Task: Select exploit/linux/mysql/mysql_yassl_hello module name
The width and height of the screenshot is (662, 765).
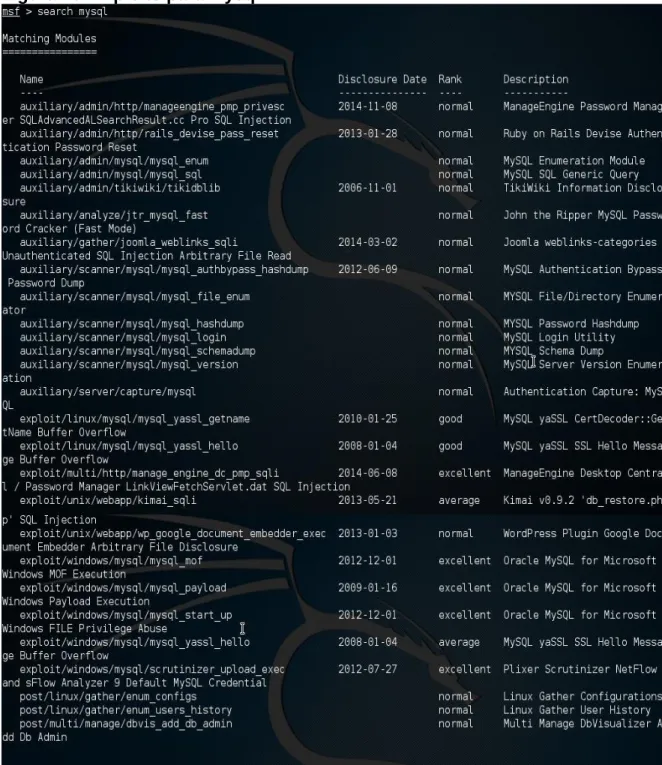Action: point(129,446)
